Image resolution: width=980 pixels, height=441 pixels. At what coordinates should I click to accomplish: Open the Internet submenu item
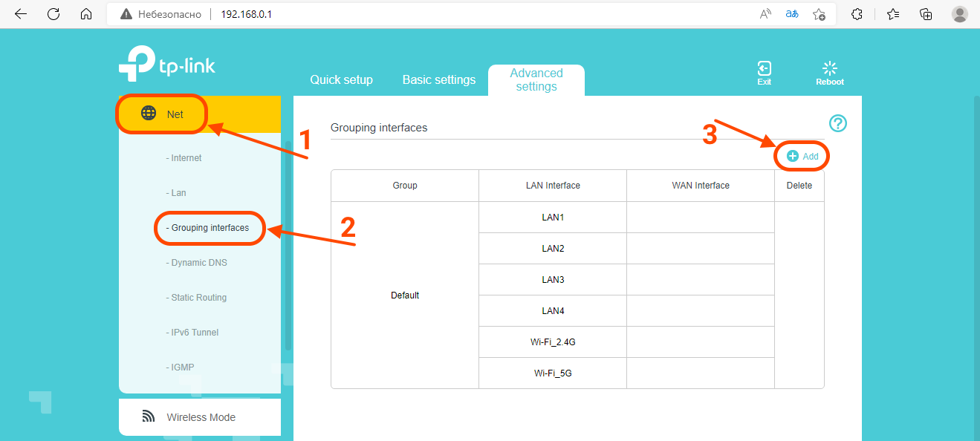pyautogui.click(x=186, y=158)
